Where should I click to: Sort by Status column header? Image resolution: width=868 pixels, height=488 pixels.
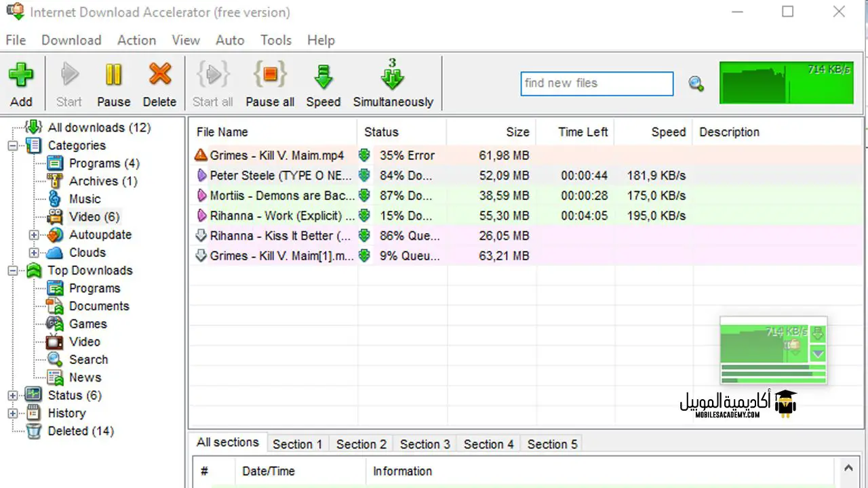[401, 132]
